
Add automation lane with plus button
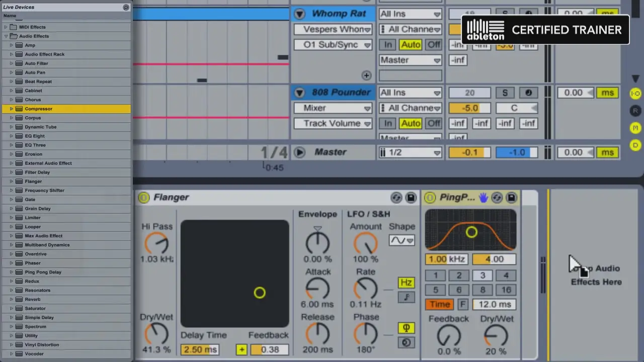click(366, 75)
